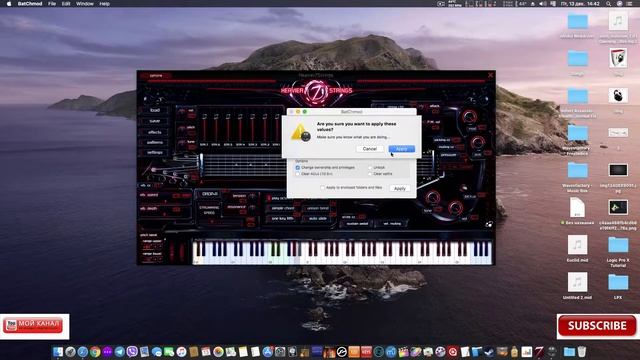Open Steam from the Dock

click(489, 351)
